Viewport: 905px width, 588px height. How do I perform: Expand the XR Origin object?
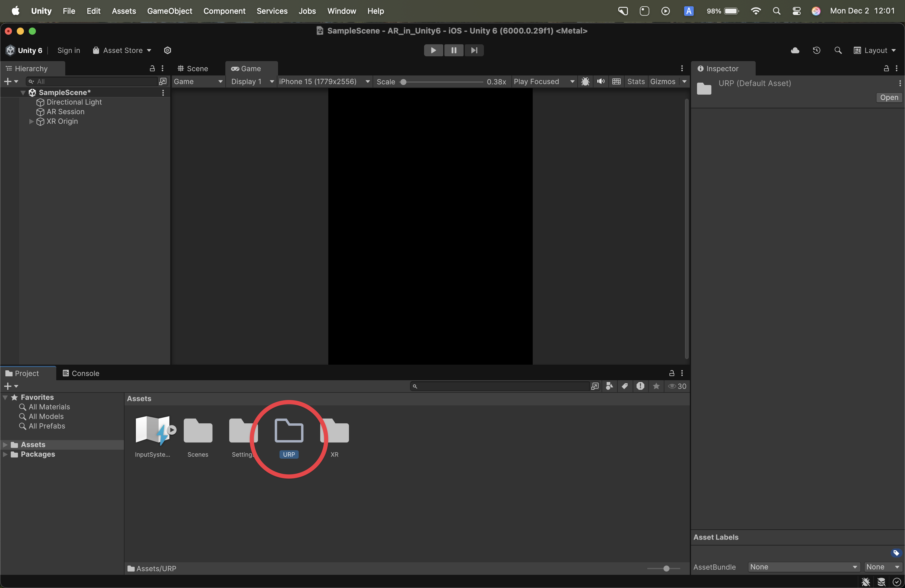coord(31,121)
